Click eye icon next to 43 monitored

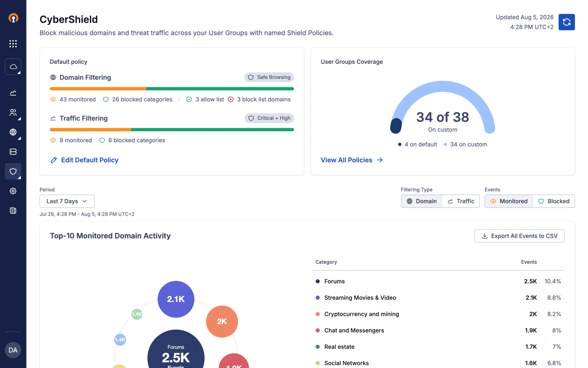pos(53,99)
